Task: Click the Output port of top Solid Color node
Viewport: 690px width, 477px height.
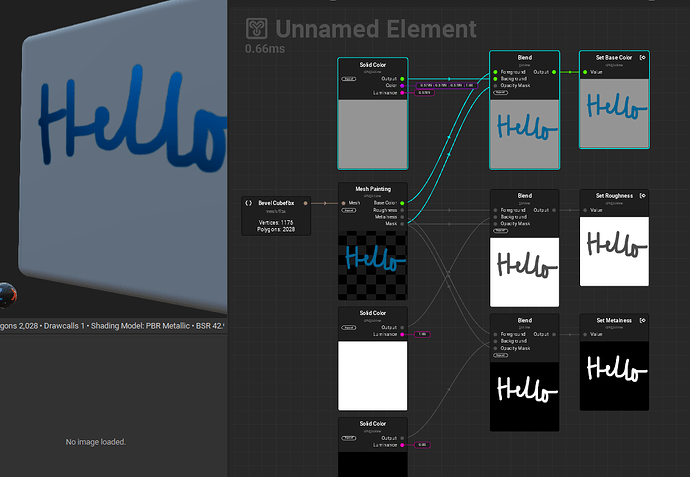Action: pyautogui.click(x=402, y=78)
